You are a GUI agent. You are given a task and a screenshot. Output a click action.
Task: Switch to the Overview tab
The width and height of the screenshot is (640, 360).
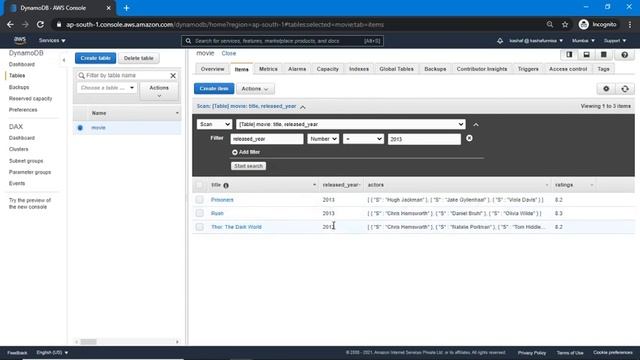pos(212,69)
